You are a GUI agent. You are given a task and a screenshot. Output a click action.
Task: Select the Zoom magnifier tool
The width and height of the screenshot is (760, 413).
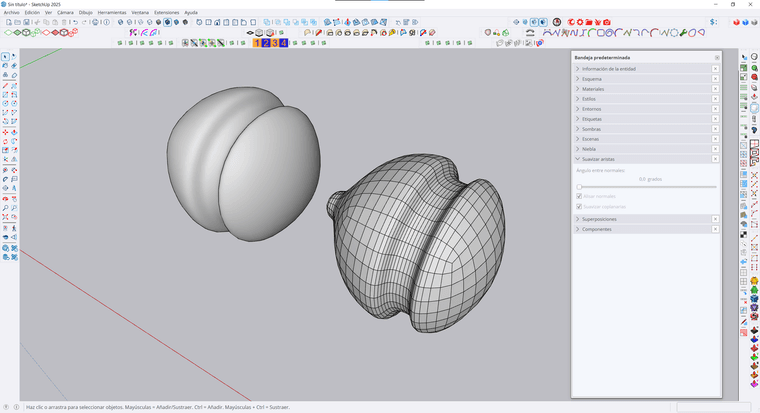(5, 208)
